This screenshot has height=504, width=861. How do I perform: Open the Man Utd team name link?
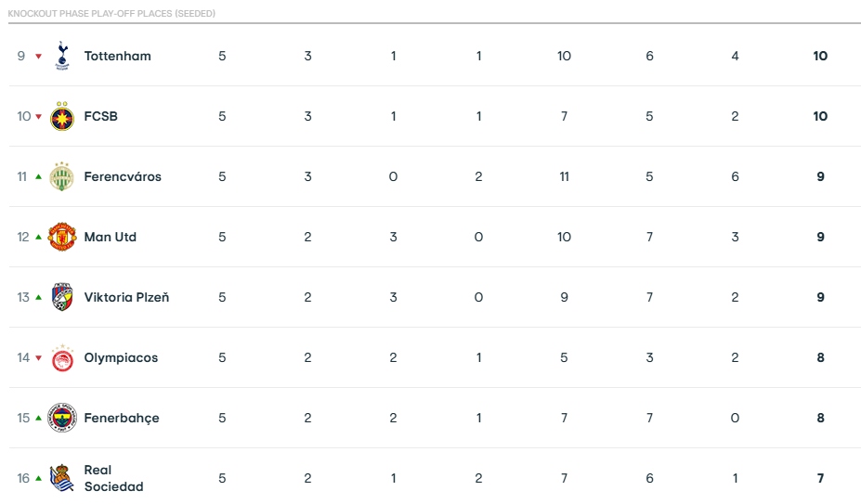point(110,238)
